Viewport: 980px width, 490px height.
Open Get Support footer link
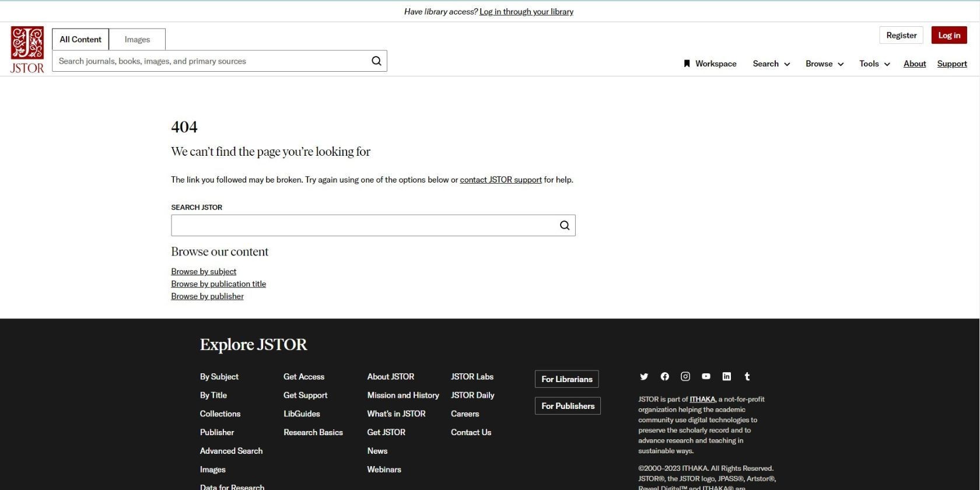tap(305, 395)
